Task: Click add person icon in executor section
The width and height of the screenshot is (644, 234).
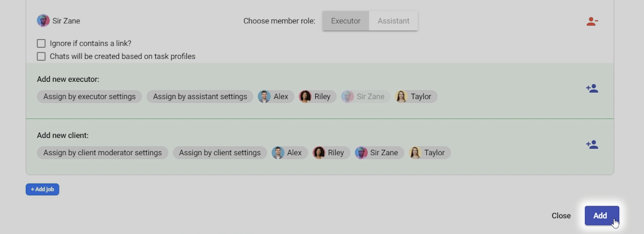Action: coord(592,89)
